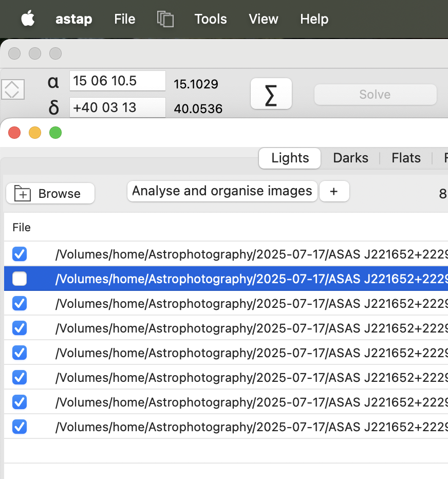
Task: Click the Browse button
Action: [x=50, y=193]
